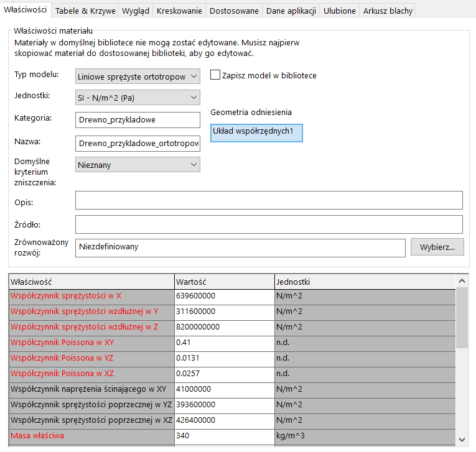Viewport: 476px width, 452px height.
Task: Click the Kategoria text field
Action: point(137,119)
